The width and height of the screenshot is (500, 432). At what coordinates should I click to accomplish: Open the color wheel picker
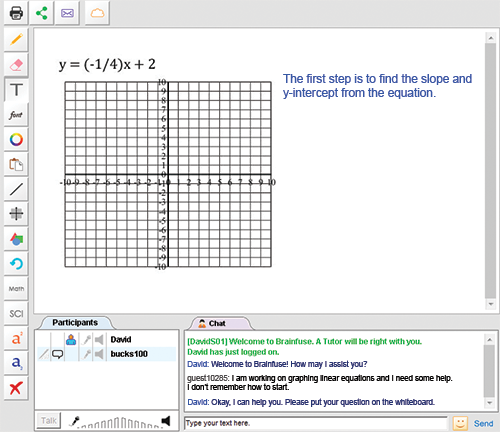coord(16,139)
